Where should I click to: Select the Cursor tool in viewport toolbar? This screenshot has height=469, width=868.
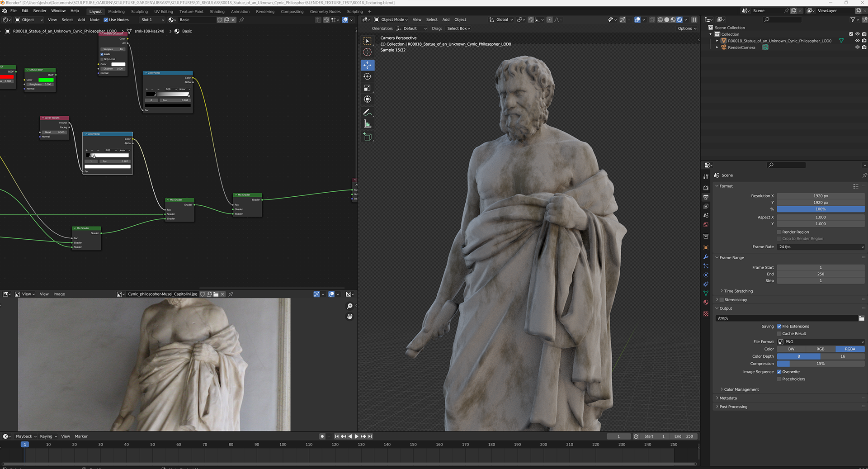click(x=367, y=52)
